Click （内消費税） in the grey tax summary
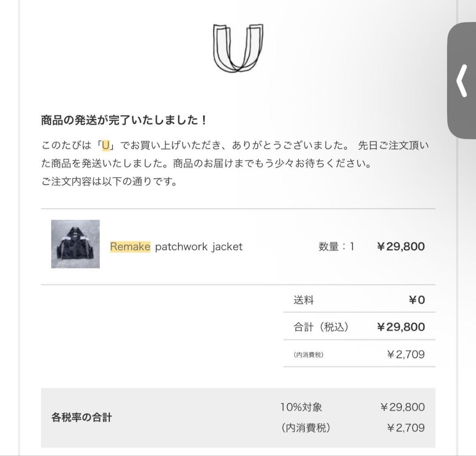This screenshot has width=476, height=456. [x=305, y=427]
